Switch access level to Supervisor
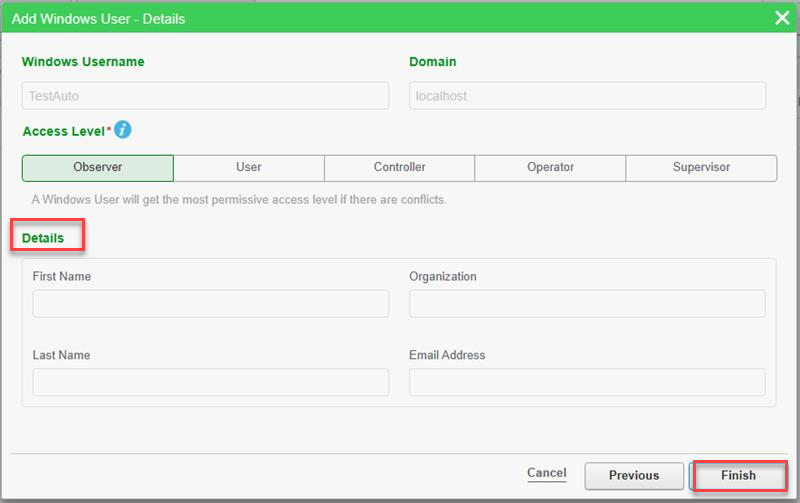 pyautogui.click(x=701, y=168)
